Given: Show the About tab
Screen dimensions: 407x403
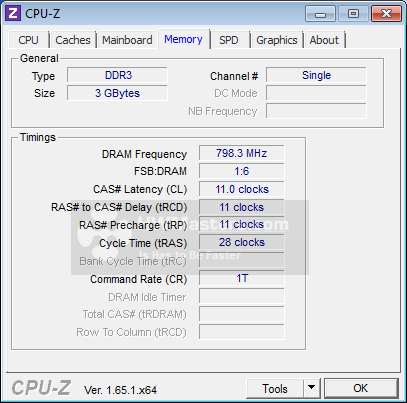Looking at the screenshot, I should click(324, 40).
